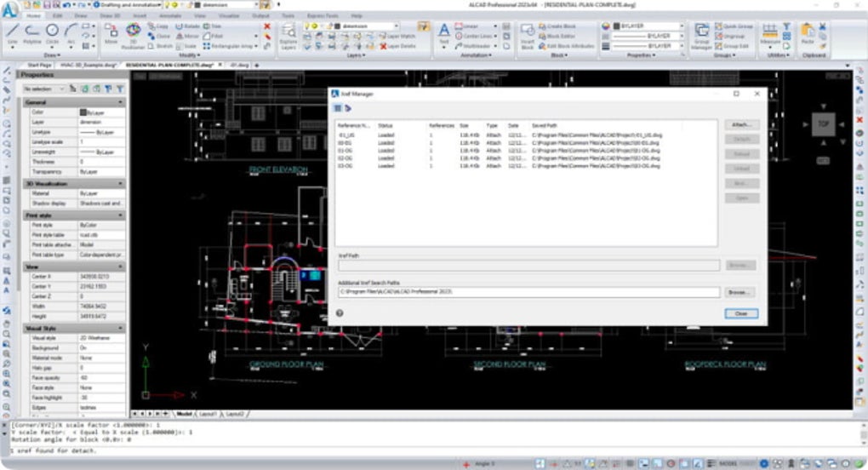
Task: Open the Annotate ribbon tab
Action: (170, 16)
